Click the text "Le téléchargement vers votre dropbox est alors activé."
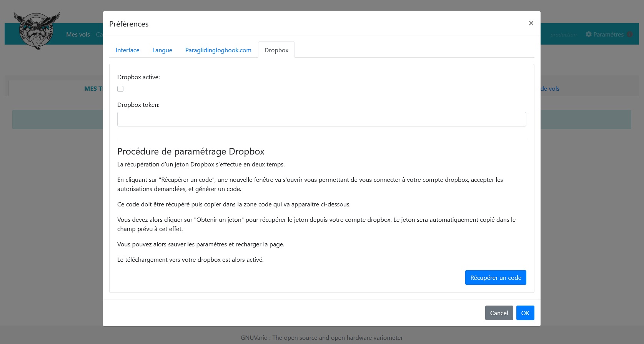Viewport: 644px width, 344px height. [190, 259]
